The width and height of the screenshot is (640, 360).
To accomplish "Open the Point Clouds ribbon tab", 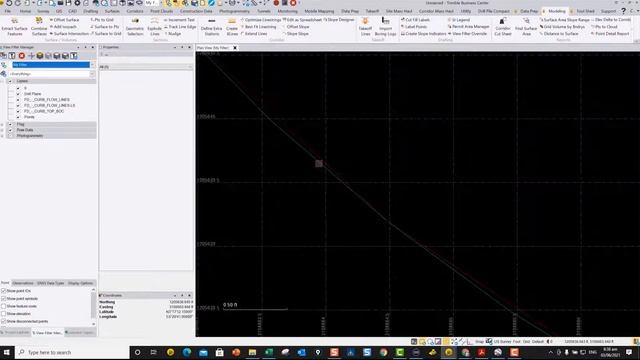I will (161, 11).
